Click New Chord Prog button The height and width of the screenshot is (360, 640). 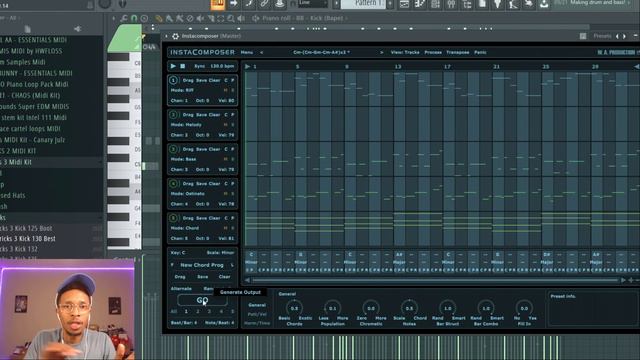coord(202,265)
